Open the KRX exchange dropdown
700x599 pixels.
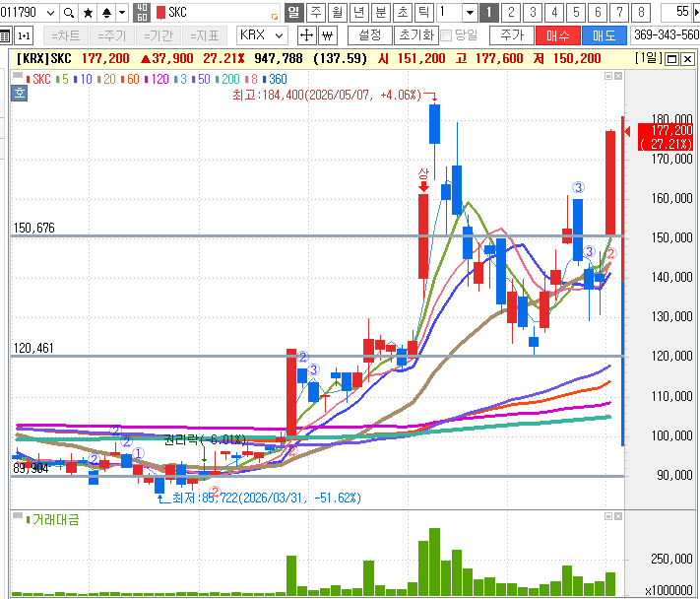279,35
